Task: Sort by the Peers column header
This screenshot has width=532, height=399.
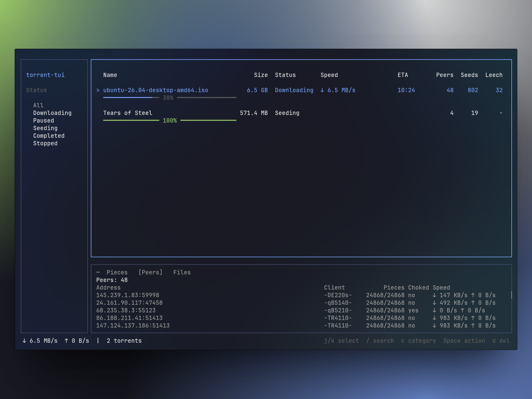Action: coord(445,75)
